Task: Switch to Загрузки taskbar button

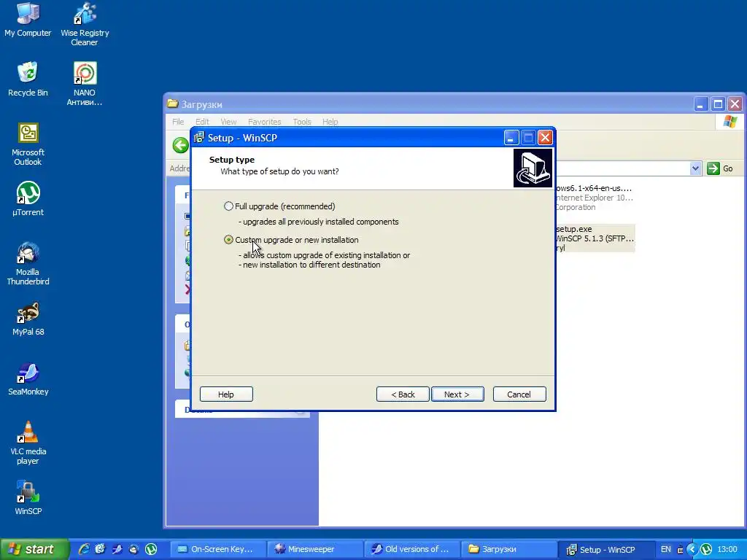Action: coord(509,549)
